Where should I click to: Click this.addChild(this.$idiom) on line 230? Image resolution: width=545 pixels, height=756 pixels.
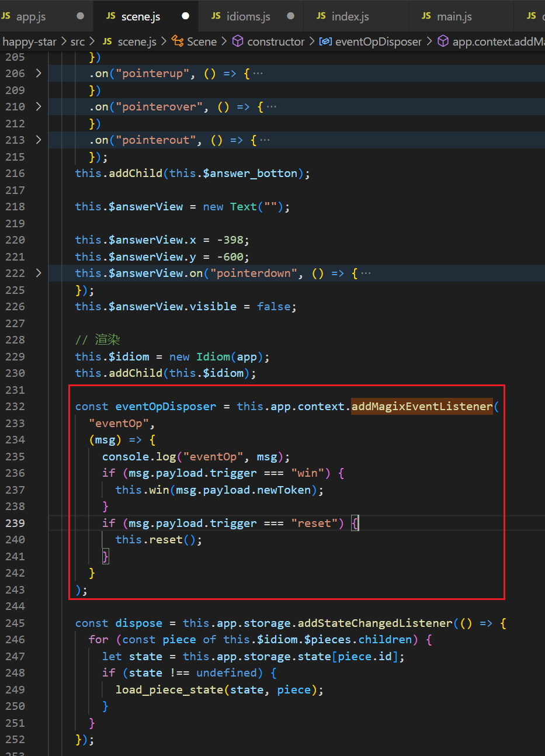[x=162, y=373]
